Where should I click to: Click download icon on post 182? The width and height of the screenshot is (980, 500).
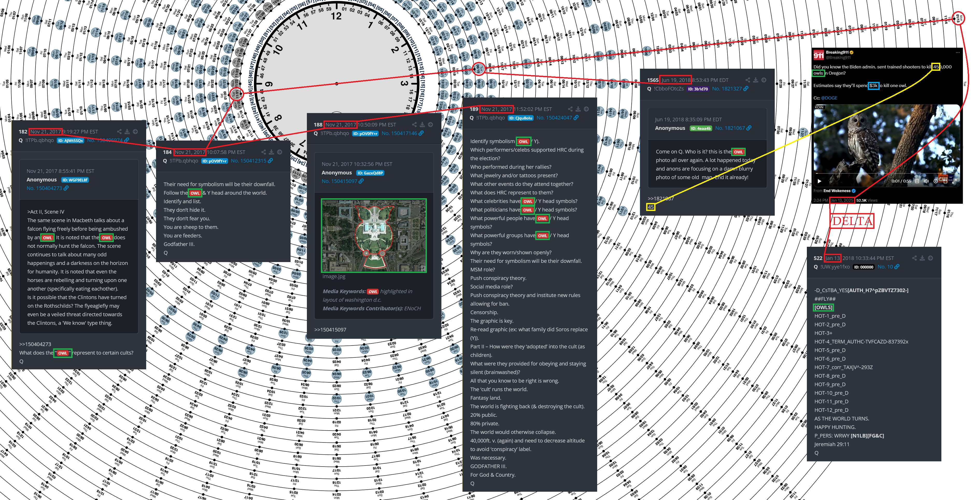tap(127, 132)
